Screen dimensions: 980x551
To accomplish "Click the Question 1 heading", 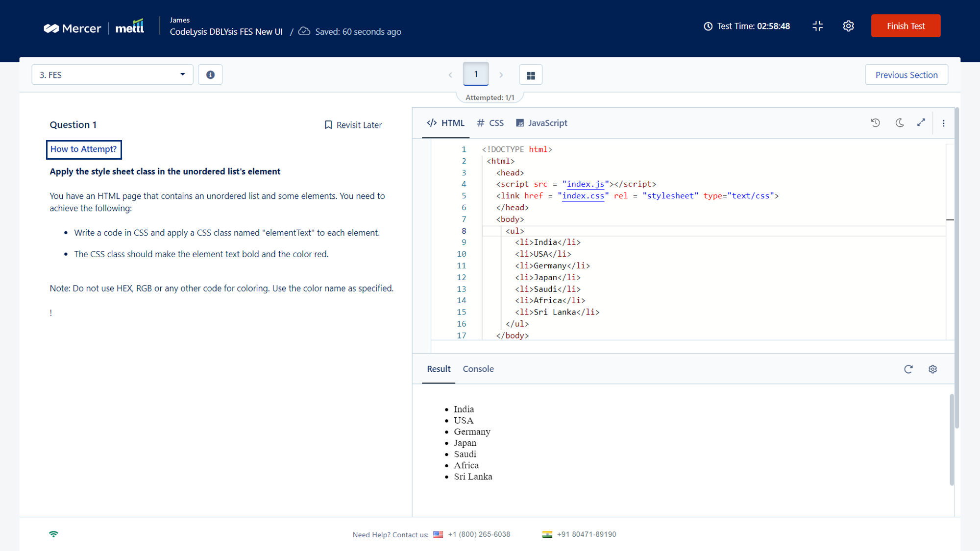I will click(x=73, y=125).
